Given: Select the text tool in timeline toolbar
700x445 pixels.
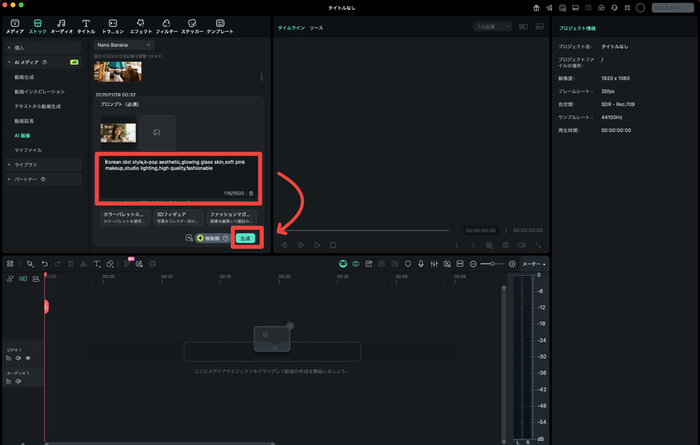Looking at the screenshot, I should point(96,263).
